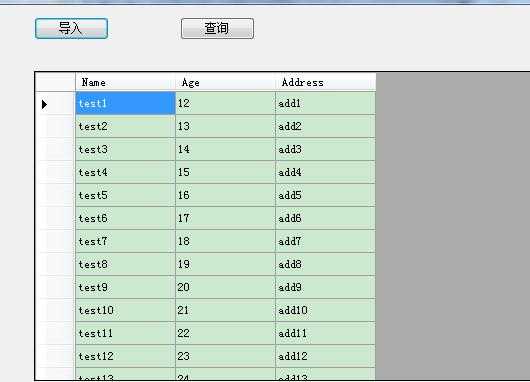
Task: Select the test10 name cell
Action: point(125,310)
